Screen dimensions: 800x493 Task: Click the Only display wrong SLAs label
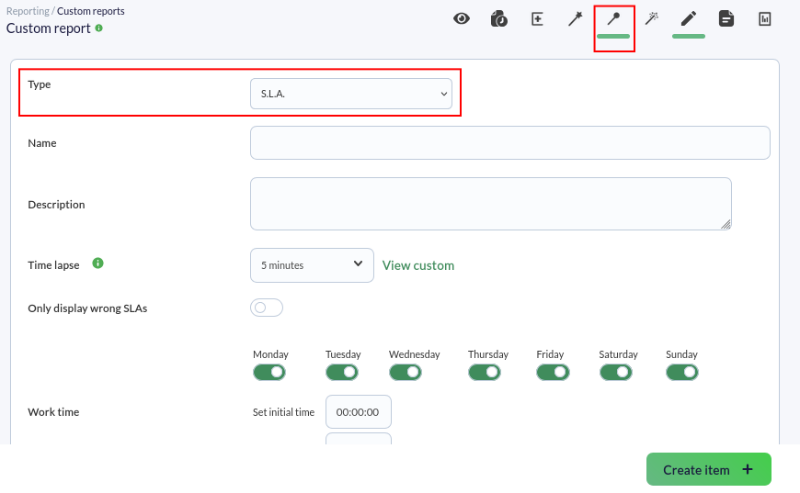coord(87,308)
